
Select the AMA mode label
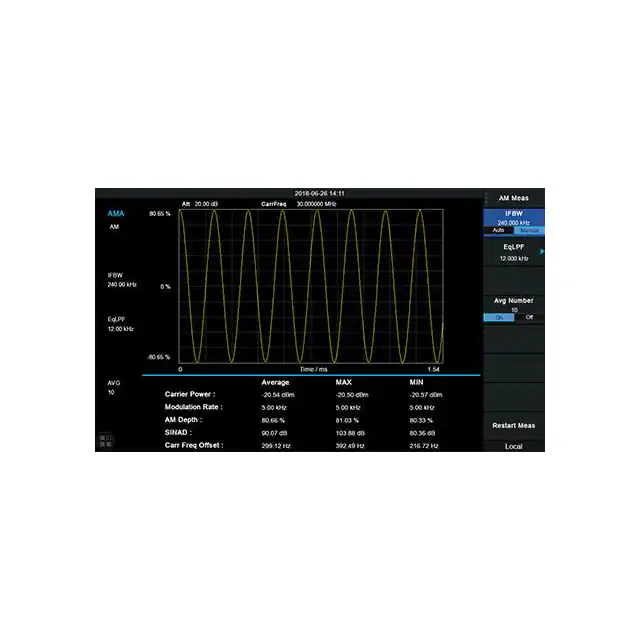click(116, 214)
